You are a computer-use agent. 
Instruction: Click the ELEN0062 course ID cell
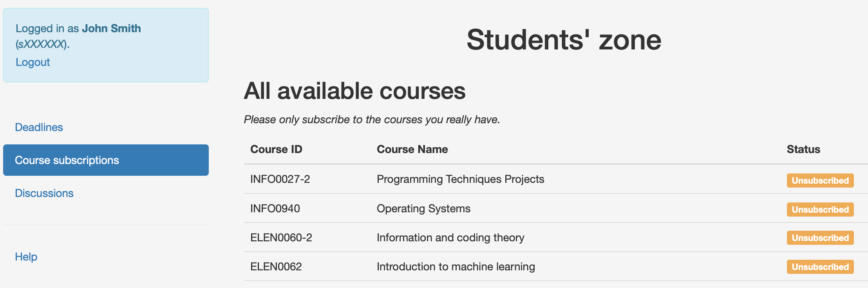click(x=276, y=267)
